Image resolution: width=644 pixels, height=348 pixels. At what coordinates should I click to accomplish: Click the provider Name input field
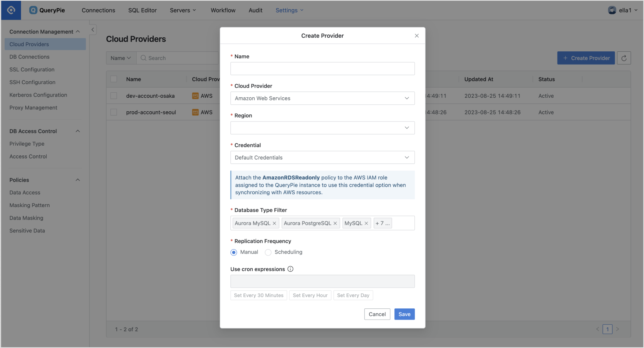[322, 69]
